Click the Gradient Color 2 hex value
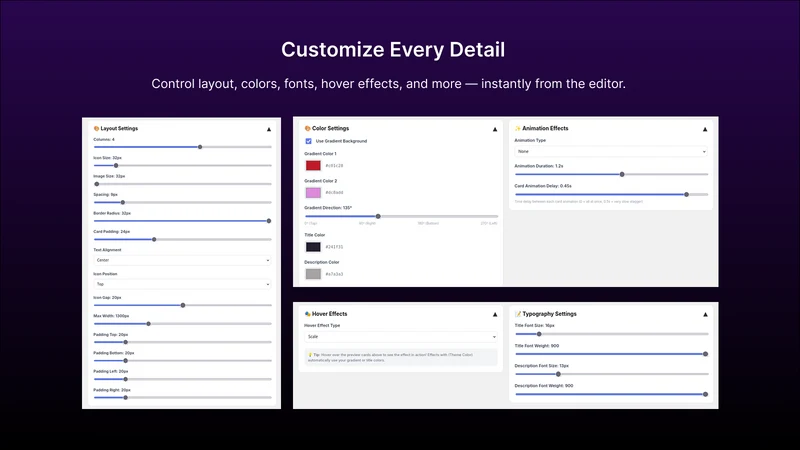 pos(334,193)
